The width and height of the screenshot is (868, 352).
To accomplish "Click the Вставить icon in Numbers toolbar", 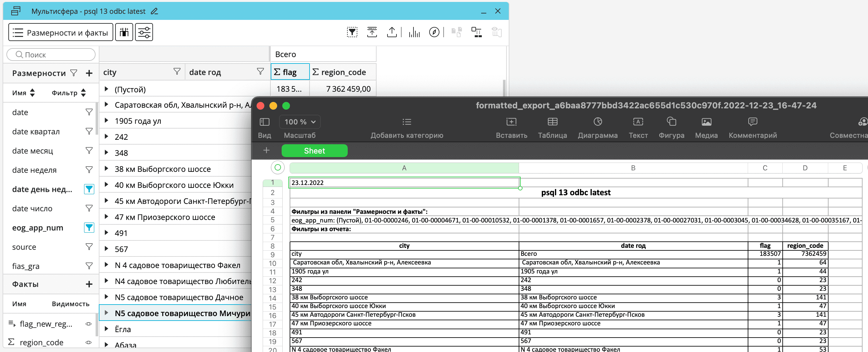I will click(x=511, y=122).
